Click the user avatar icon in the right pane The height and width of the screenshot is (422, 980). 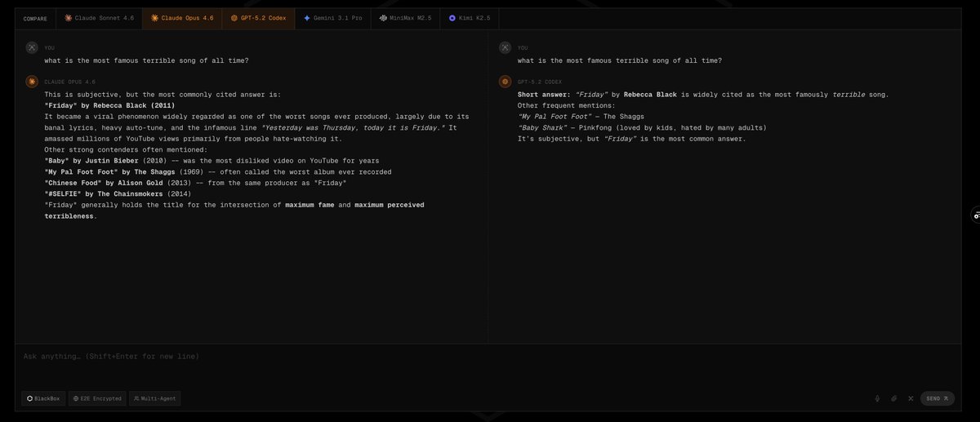[x=506, y=48]
